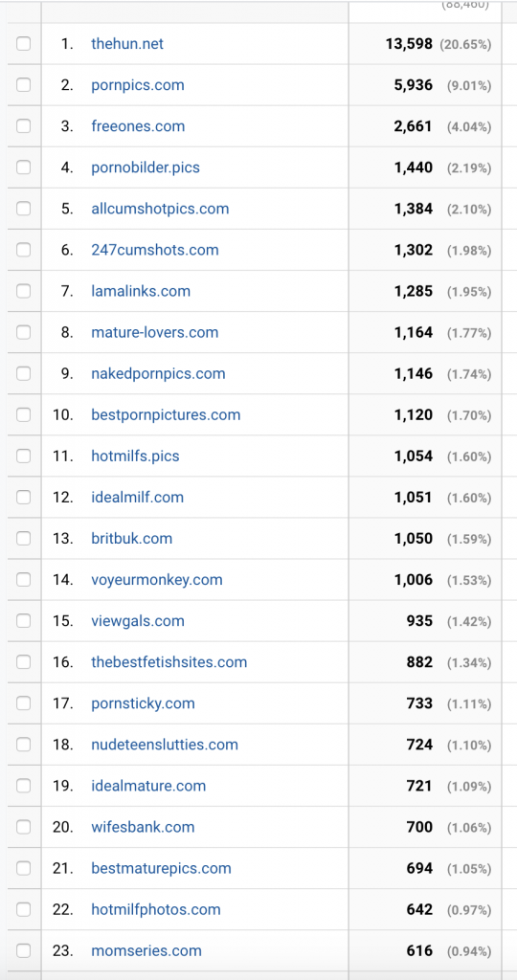
Task: Click the wifesbank.com source link
Action: (x=144, y=828)
